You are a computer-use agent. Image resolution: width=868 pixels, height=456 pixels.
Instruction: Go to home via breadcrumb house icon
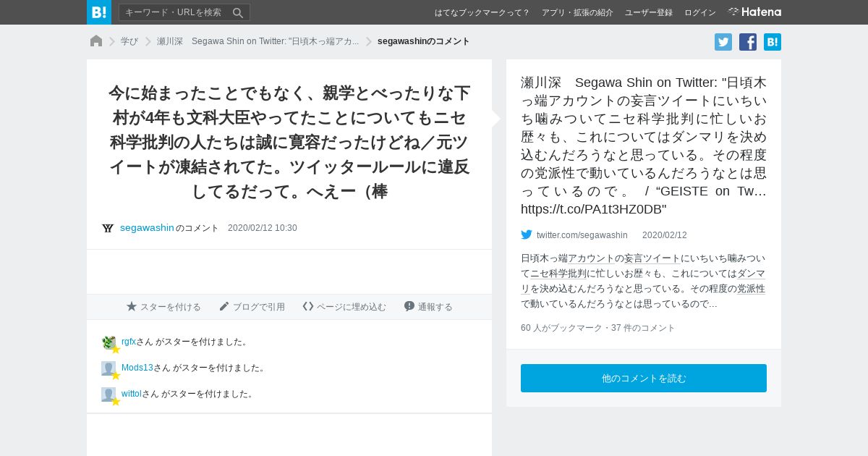tap(96, 41)
